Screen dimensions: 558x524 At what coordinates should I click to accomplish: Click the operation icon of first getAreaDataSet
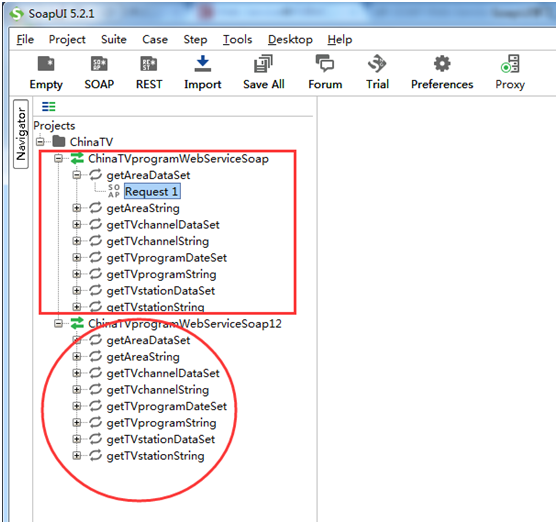point(96,175)
